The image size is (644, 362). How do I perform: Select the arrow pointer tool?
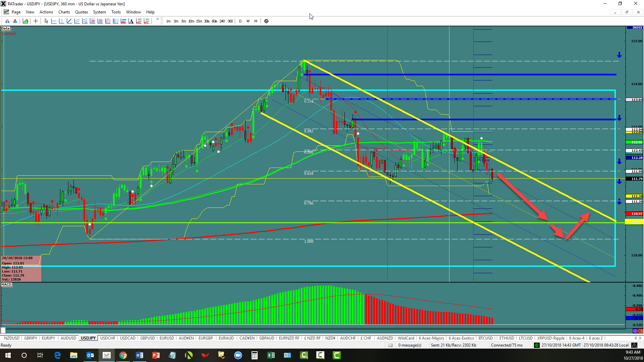46,21
